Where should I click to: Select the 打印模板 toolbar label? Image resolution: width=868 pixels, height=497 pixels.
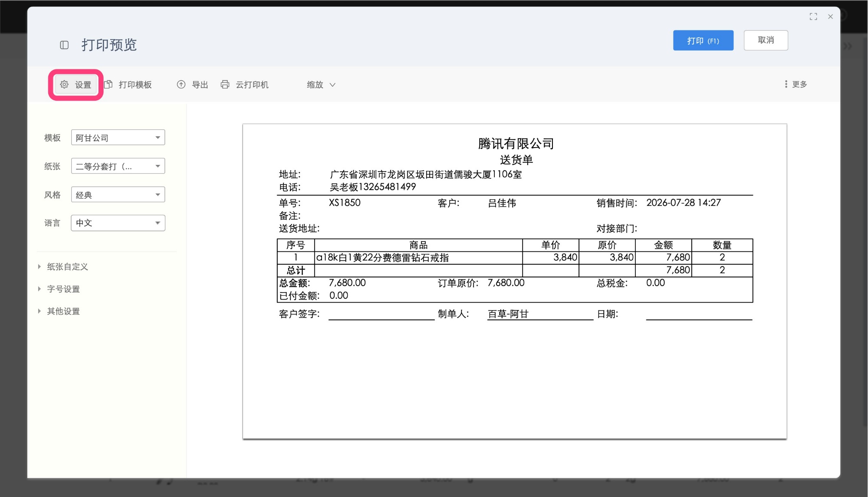tap(135, 85)
